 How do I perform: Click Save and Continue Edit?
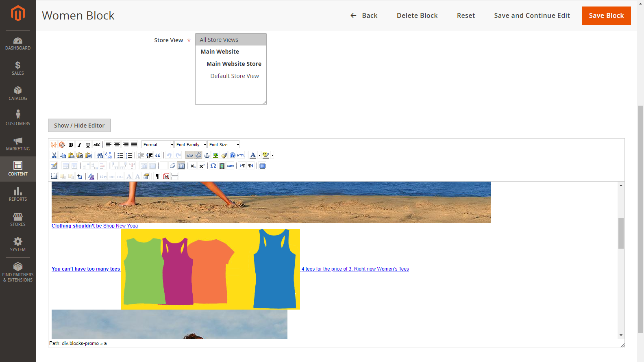click(532, 15)
